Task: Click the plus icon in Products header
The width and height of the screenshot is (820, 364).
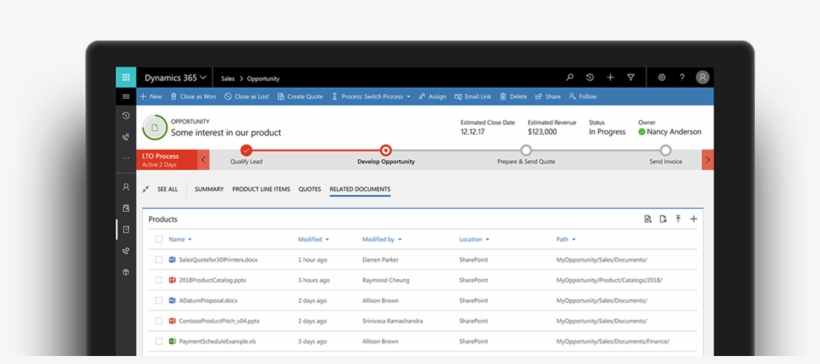Action: point(693,219)
